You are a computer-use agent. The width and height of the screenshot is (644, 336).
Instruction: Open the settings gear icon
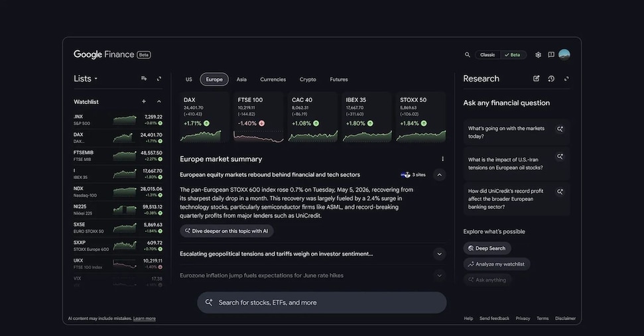click(x=538, y=54)
